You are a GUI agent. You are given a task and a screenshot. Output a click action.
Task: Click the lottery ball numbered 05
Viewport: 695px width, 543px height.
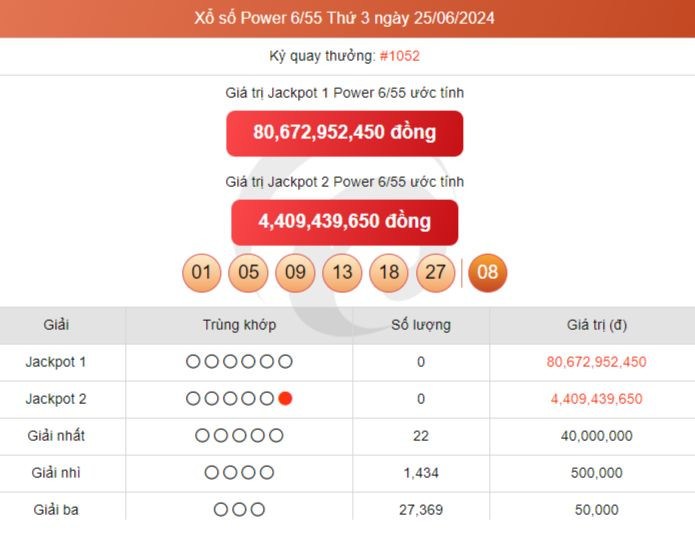click(x=248, y=272)
